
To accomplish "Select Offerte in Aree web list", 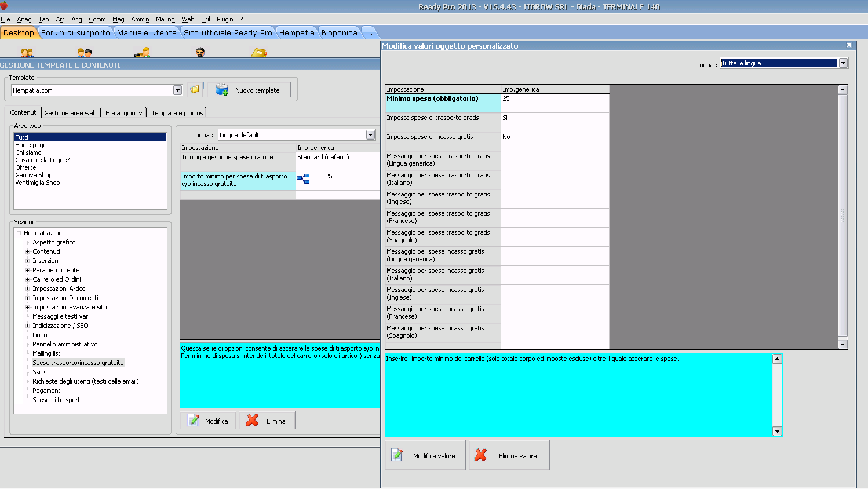I will pyautogui.click(x=25, y=168).
